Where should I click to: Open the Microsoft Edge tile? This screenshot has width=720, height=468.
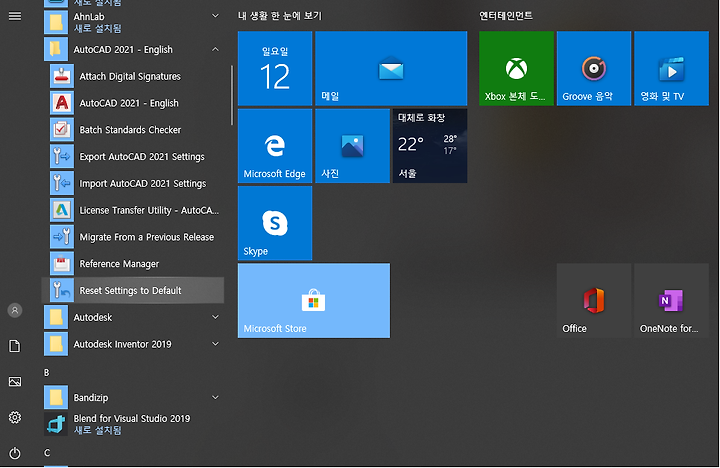pyautogui.click(x=275, y=146)
